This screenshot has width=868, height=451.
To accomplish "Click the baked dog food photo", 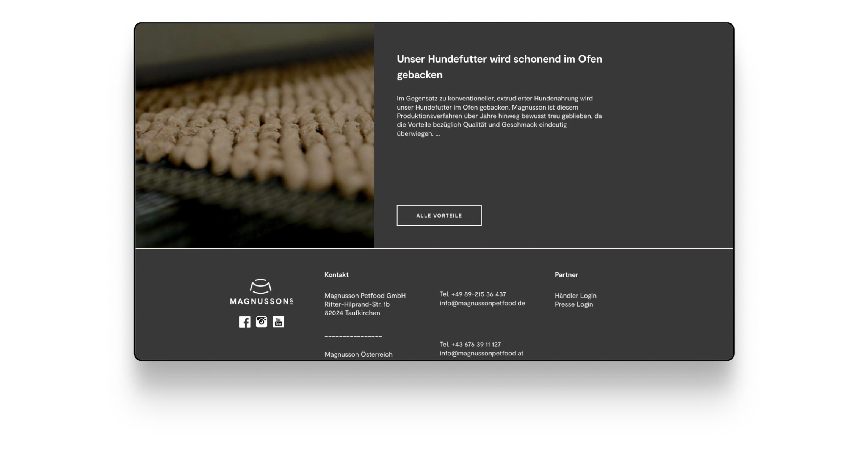I will 255,136.
